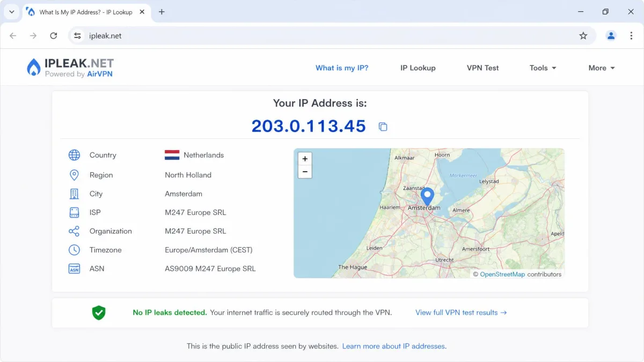Image resolution: width=644 pixels, height=362 pixels.
Task: Click the Netherlands flag icon
Action: coord(172,155)
